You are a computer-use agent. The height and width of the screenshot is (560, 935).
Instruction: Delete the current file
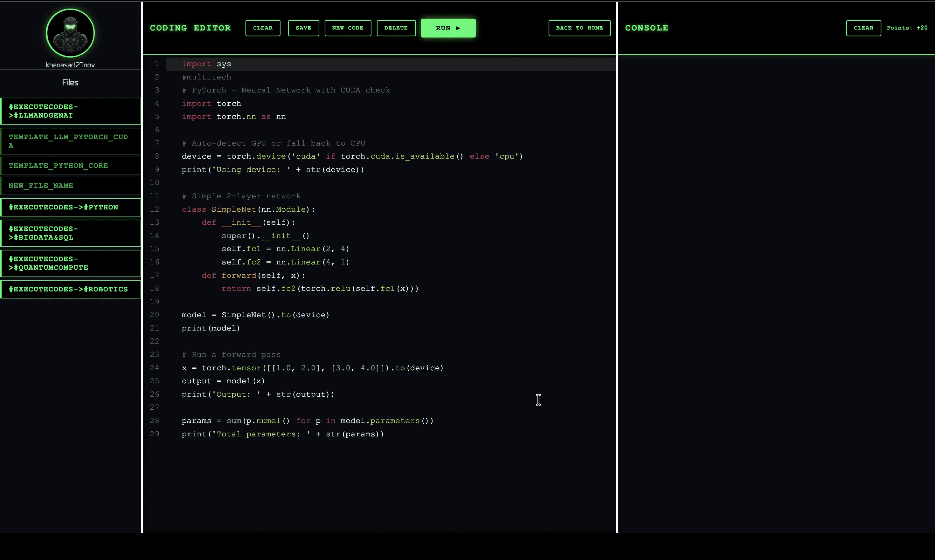[x=396, y=28]
